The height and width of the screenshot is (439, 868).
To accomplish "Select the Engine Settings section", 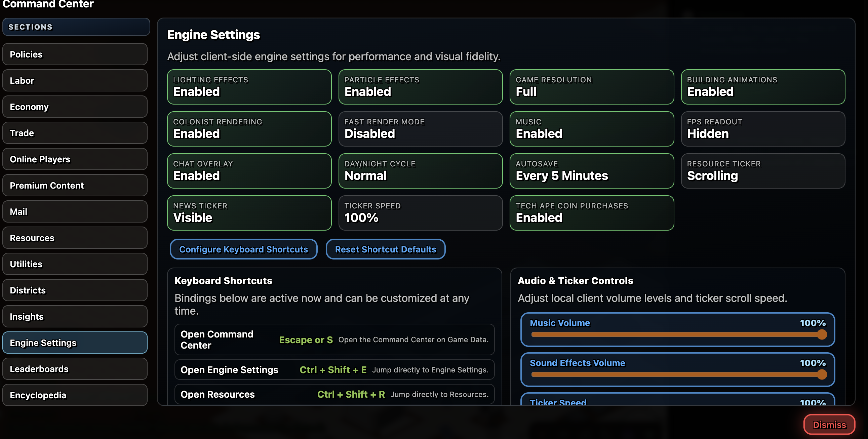I will point(75,343).
